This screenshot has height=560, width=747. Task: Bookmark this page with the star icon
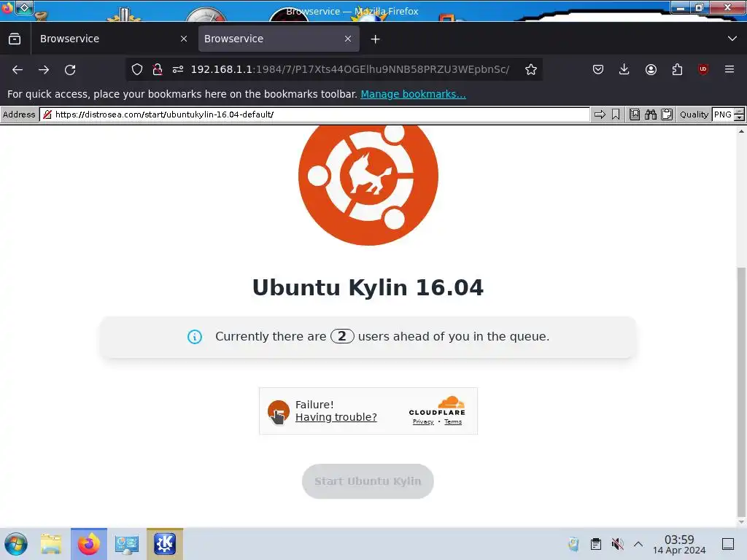[x=531, y=69]
